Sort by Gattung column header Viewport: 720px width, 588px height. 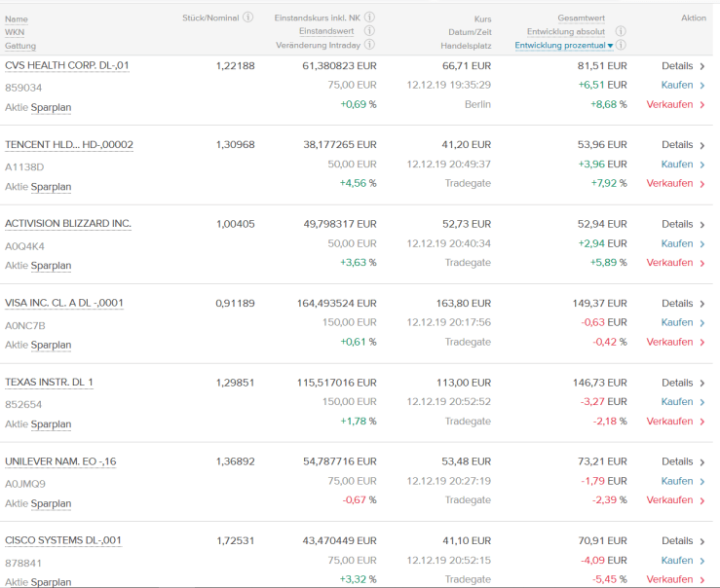point(21,46)
